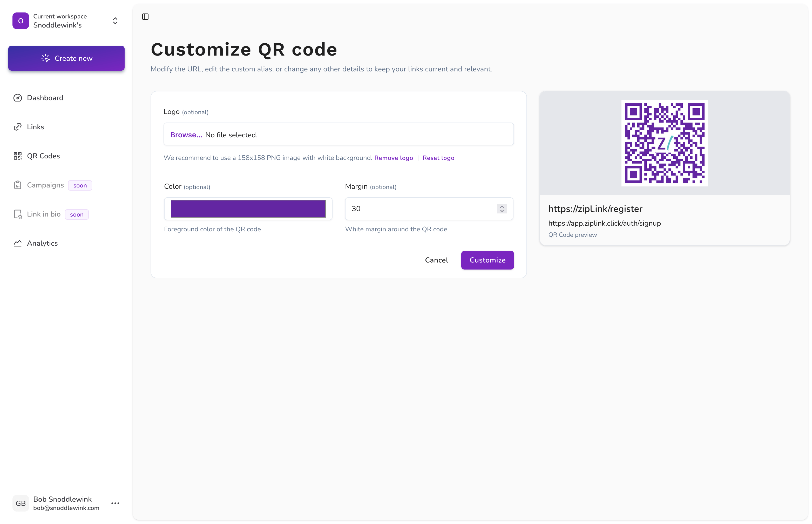Click Browse to choose a logo file
This screenshot has height=524, width=812.
click(186, 135)
